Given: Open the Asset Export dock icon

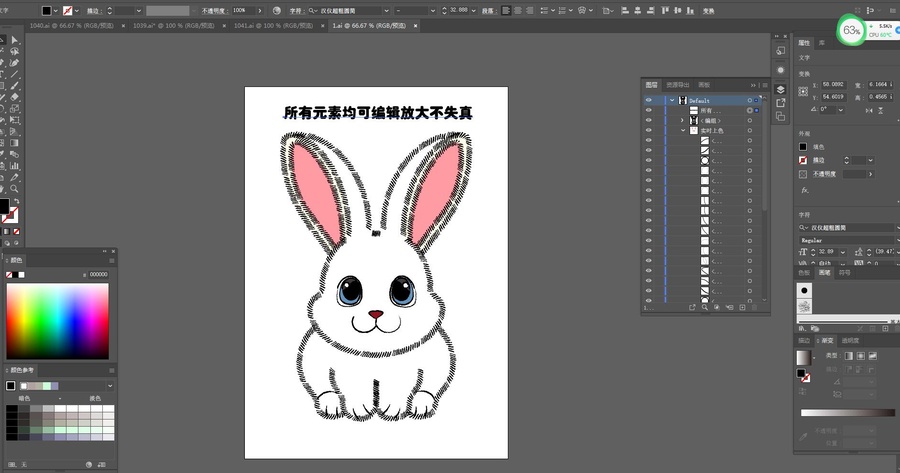Looking at the screenshot, I should (780, 103).
